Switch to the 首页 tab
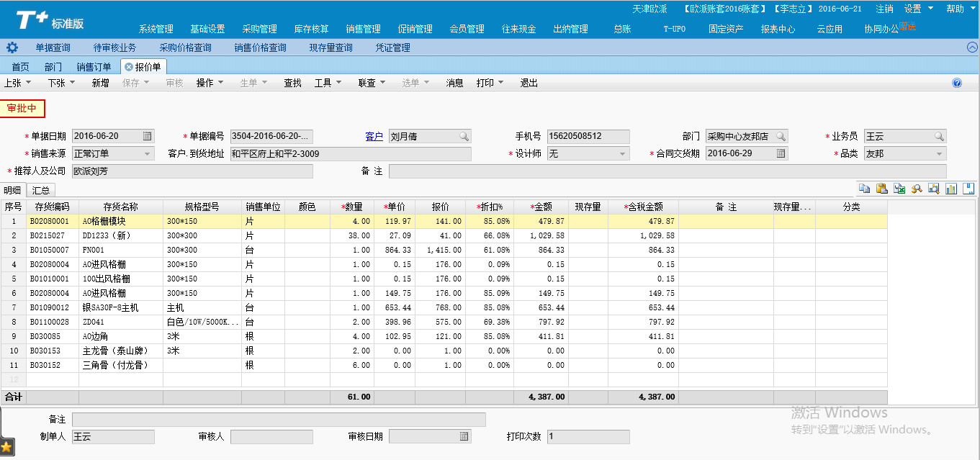 [21, 67]
